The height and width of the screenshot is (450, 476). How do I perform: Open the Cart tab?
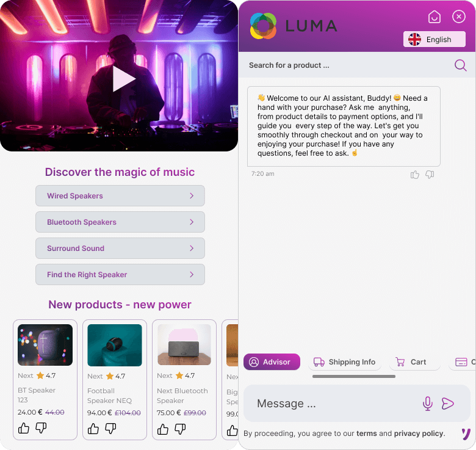tap(414, 361)
